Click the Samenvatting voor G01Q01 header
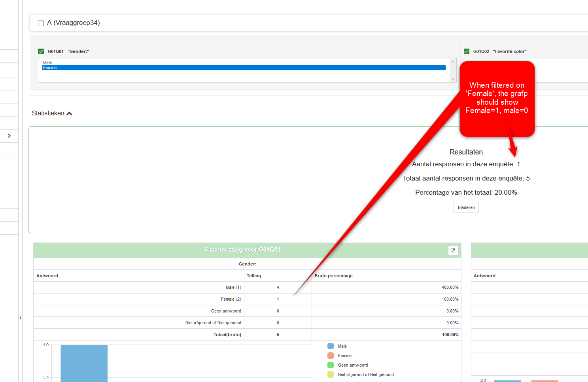 (242, 250)
